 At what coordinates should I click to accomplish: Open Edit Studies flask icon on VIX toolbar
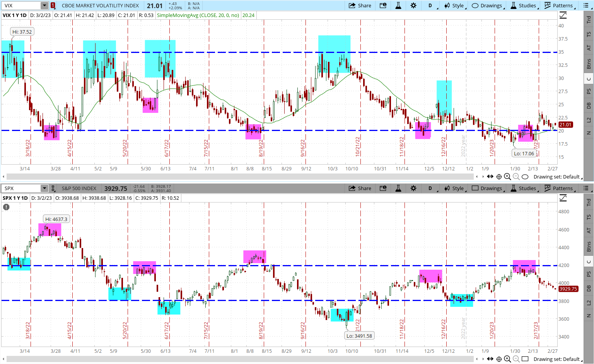click(398, 5)
